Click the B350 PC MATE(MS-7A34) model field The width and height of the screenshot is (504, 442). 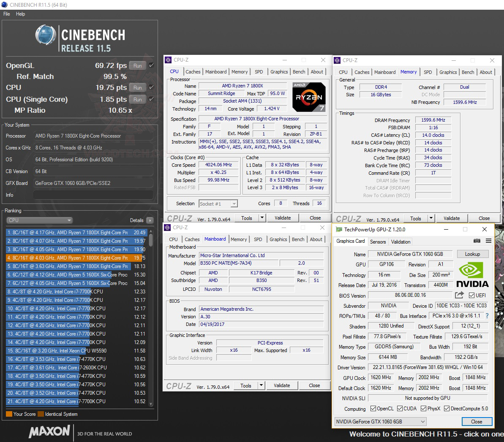tap(239, 263)
